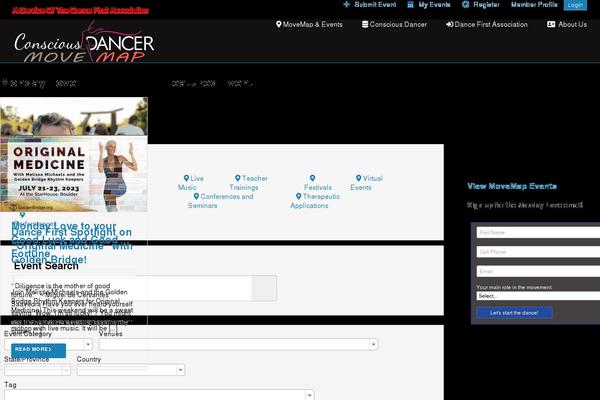Open My Events page

click(x=429, y=5)
